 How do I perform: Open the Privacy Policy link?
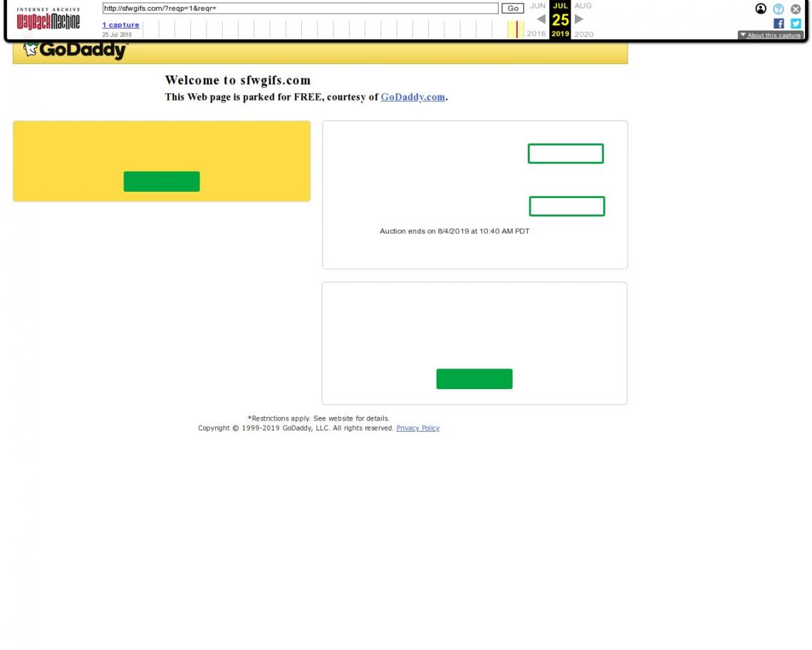(418, 428)
